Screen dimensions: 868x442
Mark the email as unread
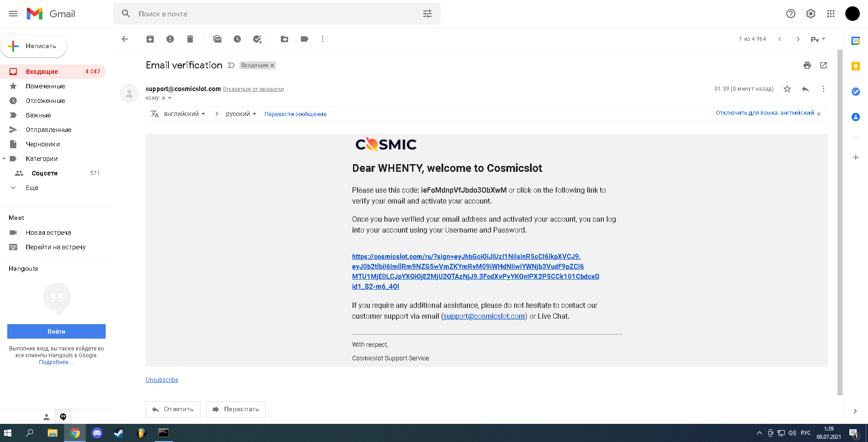217,39
